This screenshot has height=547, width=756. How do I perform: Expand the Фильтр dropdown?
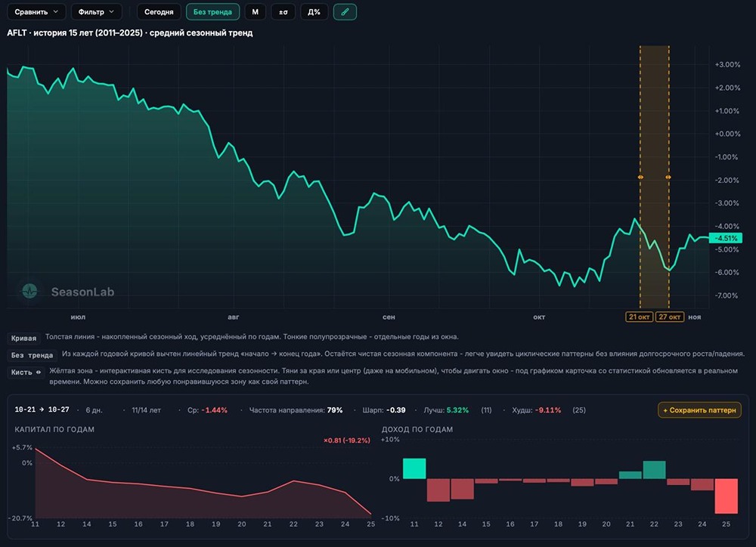[x=97, y=12]
